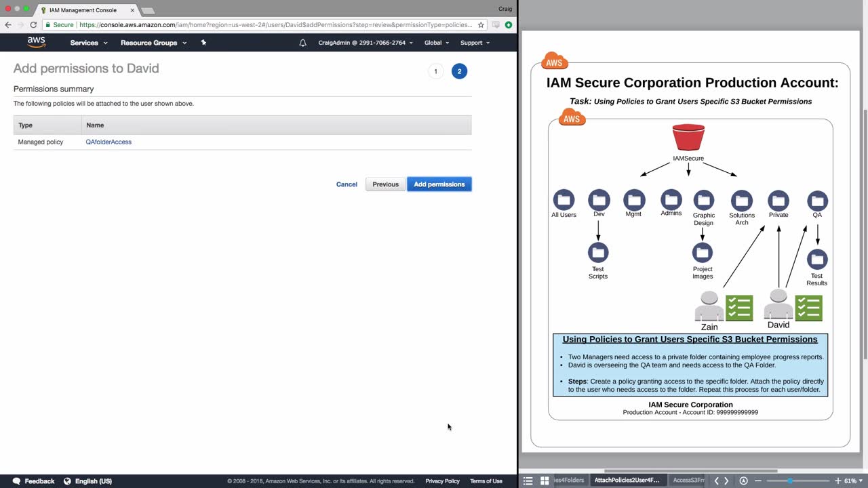868x488 pixels.
Task: Select the Test Results folder icon
Action: point(817,260)
